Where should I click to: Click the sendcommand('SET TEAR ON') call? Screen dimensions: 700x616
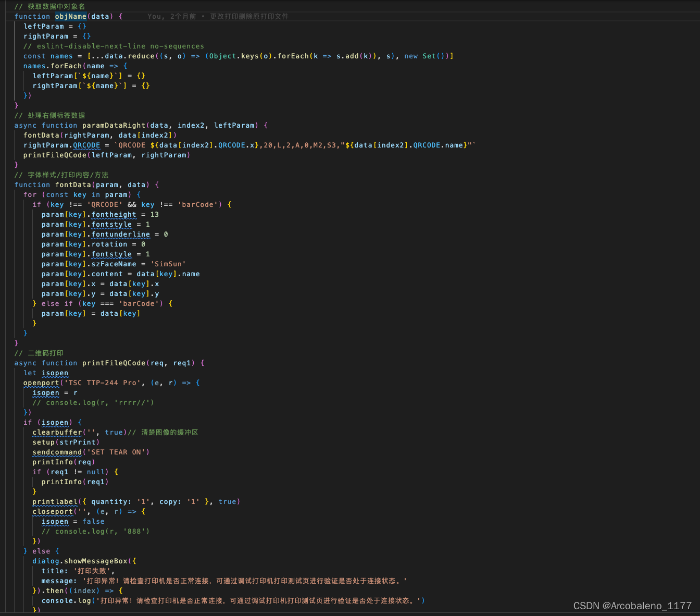91,452
